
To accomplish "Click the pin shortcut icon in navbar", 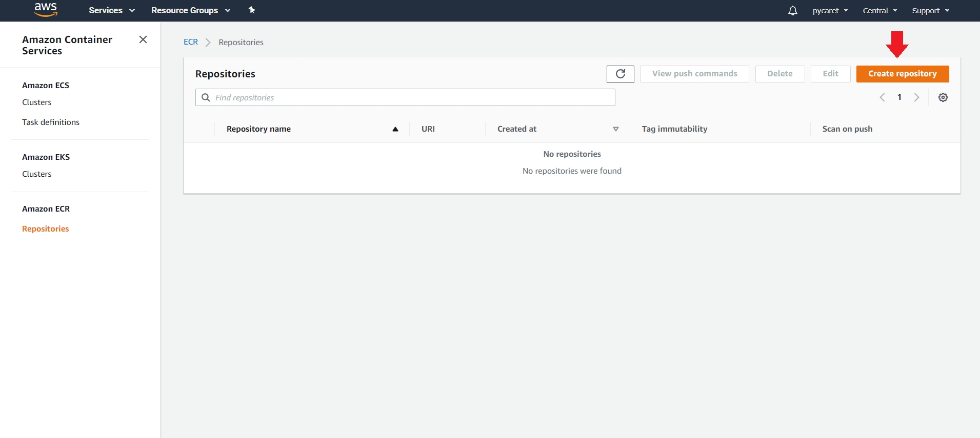I will tap(252, 10).
